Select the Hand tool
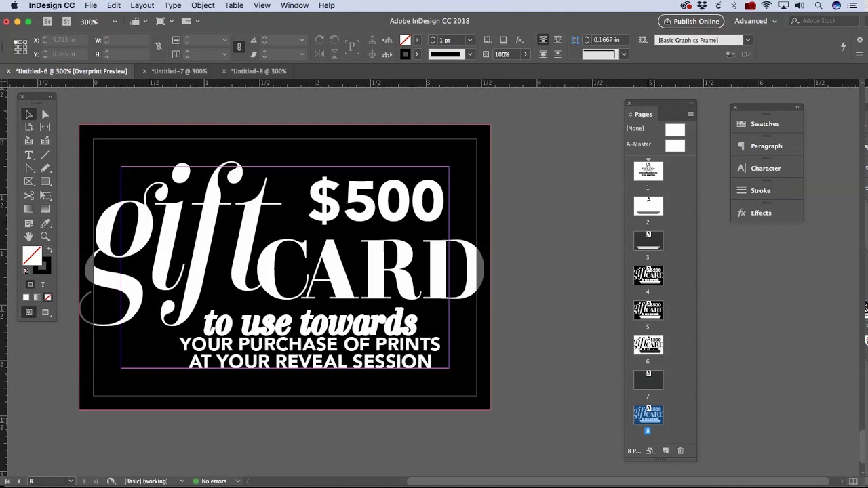This screenshot has height=488, width=868. (29, 237)
